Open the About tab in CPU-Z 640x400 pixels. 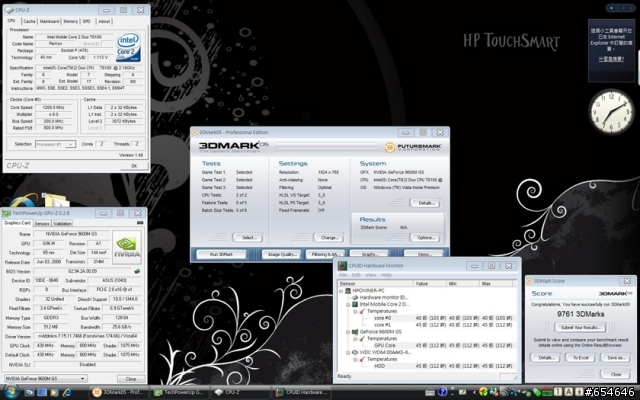click(x=104, y=21)
